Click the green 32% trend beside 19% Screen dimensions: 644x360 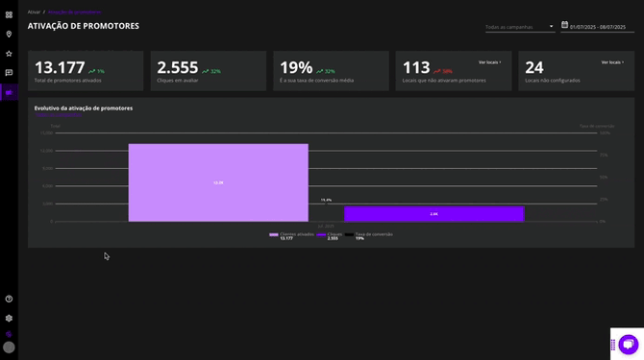[x=326, y=71]
